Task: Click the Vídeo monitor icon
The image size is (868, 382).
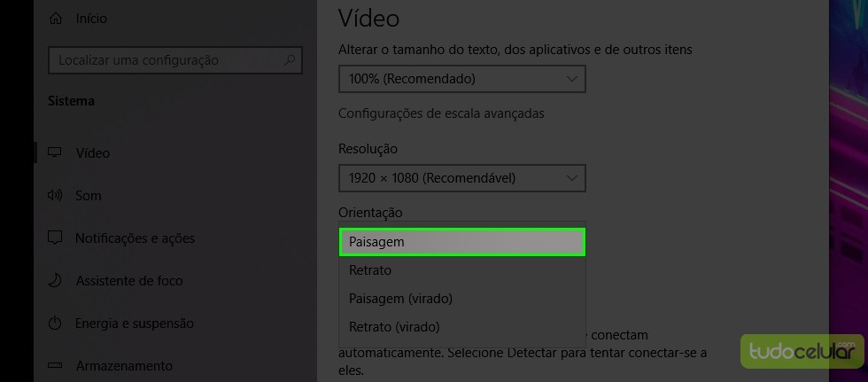Action: click(56, 152)
